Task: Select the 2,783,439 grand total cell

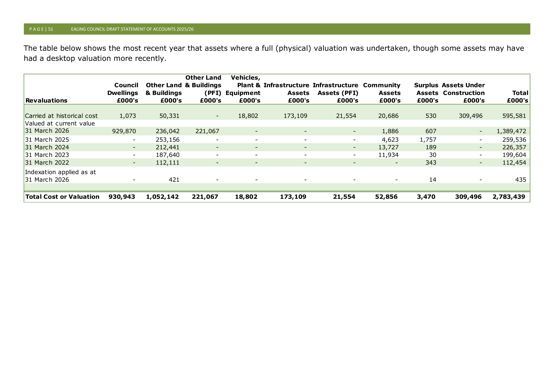Action: tap(509, 197)
